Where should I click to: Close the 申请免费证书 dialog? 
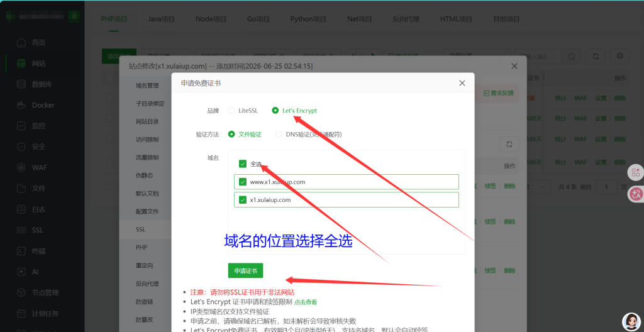coord(462,83)
